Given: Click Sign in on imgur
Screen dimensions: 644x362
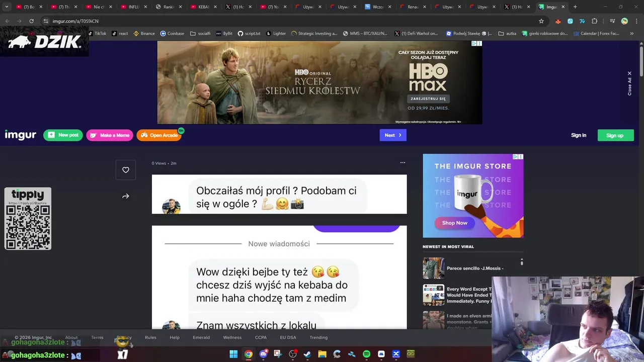Looking at the screenshot, I should (579, 135).
